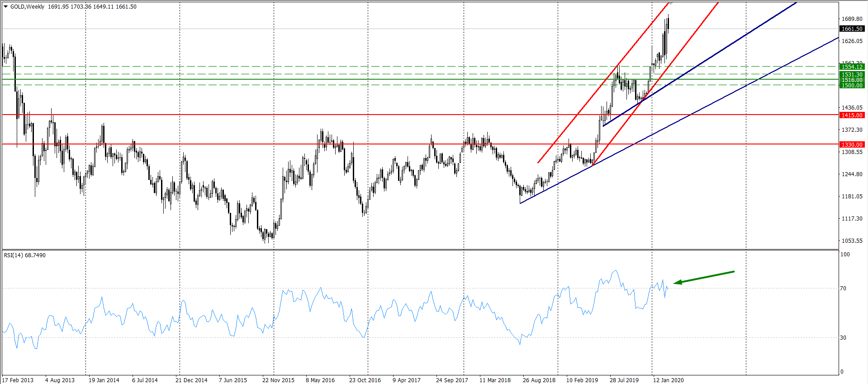Viewport: 868px width, 384px height.
Task: Click the 17 Feb 2013 date label
Action: point(18,380)
